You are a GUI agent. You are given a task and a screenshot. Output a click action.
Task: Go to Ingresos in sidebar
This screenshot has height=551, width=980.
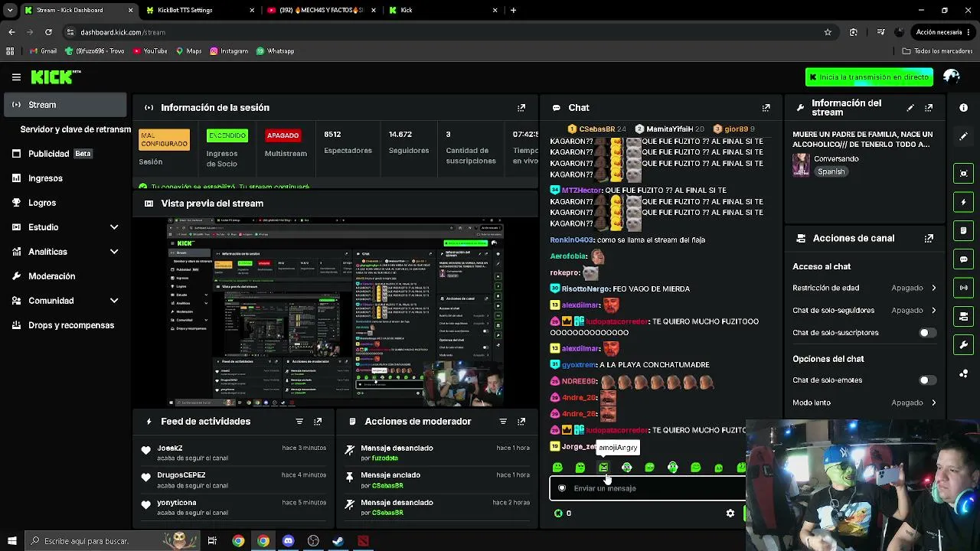pos(65,178)
